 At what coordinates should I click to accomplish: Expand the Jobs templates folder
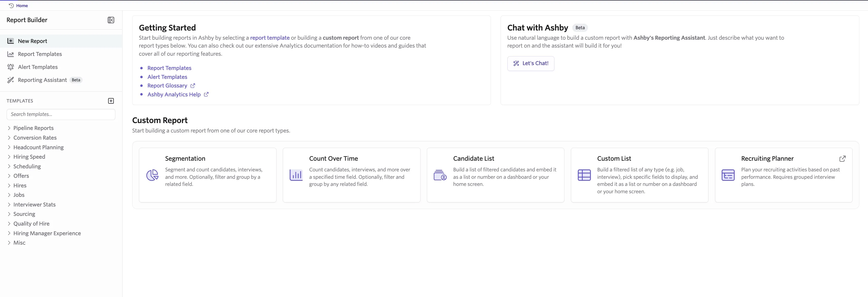(x=9, y=195)
